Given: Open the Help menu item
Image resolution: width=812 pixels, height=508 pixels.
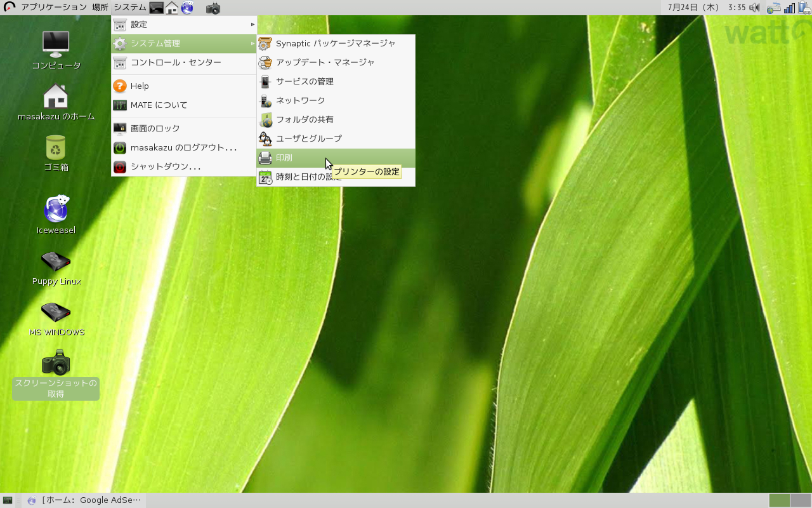Looking at the screenshot, I should 184,86.
